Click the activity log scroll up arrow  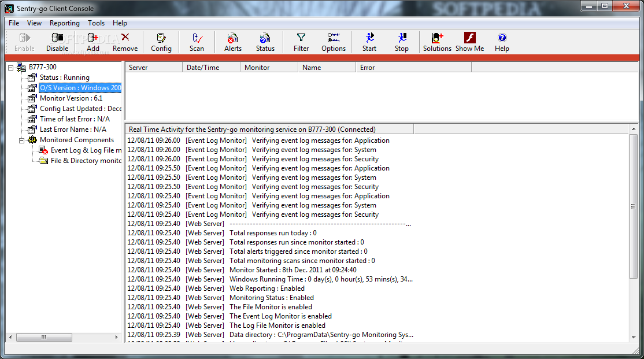point(634,129)
